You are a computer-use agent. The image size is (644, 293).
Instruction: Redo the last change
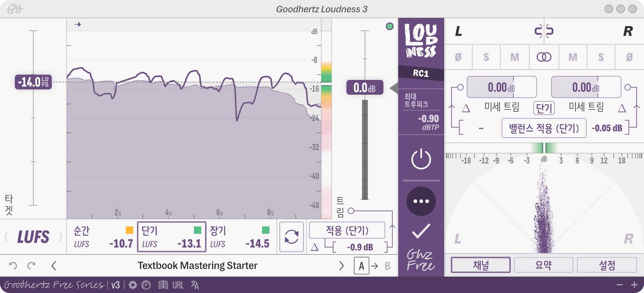(31, 266)
